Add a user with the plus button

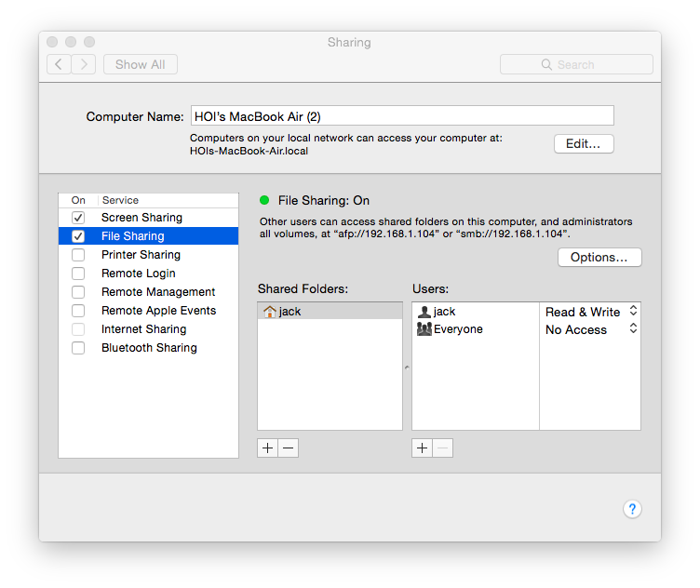pos(422,448)
